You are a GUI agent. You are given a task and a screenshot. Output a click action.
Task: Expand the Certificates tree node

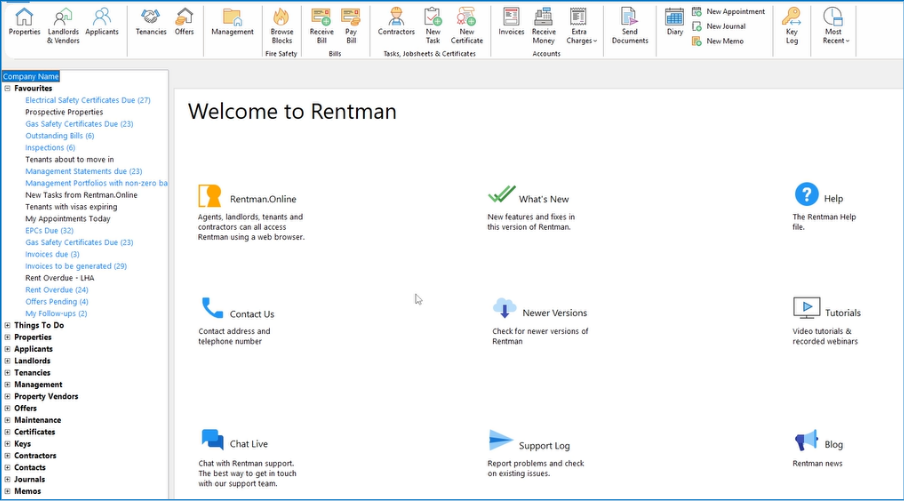point(7,432)
